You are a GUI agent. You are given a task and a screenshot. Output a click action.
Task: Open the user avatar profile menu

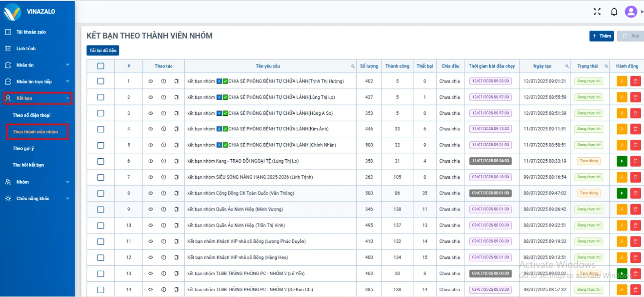pos(631,12)
